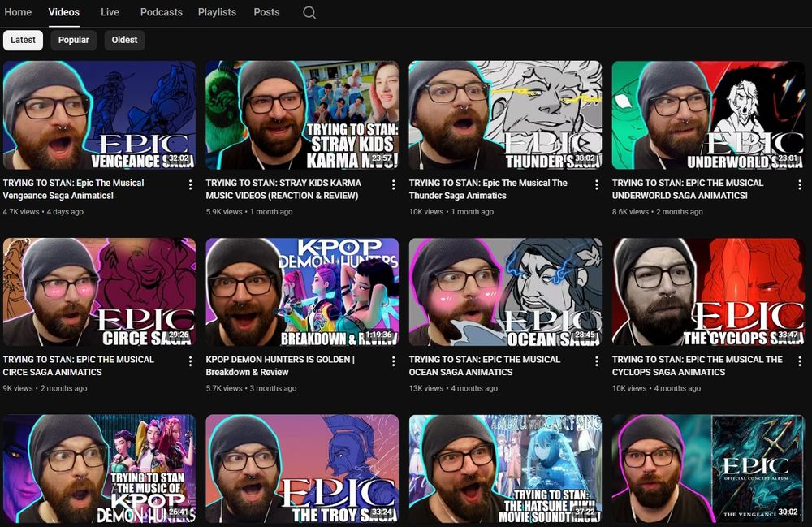Open options menu on Thunder Saga video

coord(598,184)
